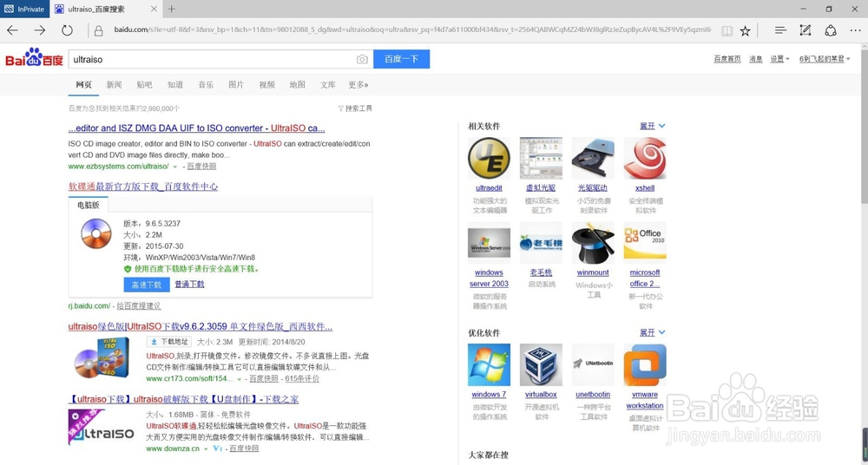Image resolution: width=868 pixels, height=465 pixels.
Task: Click the VMware Workstation orange icon
Action: [645, 365]
